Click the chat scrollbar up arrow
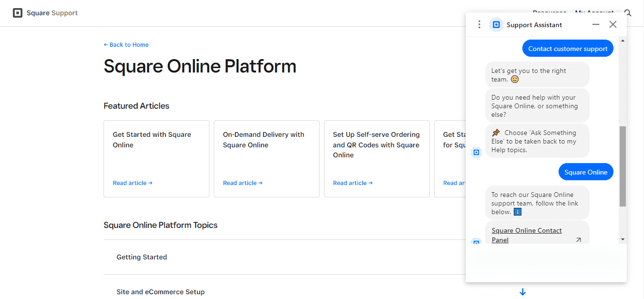 coord(623,41)
